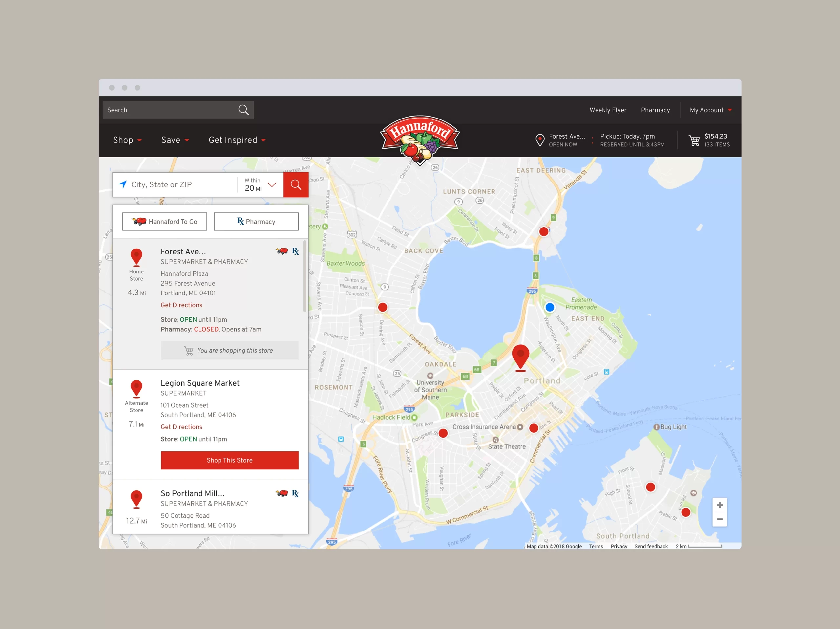The height and width of the screenshot is (629, 840).
Task: Open the My Account dropdown
Action: 711,110
